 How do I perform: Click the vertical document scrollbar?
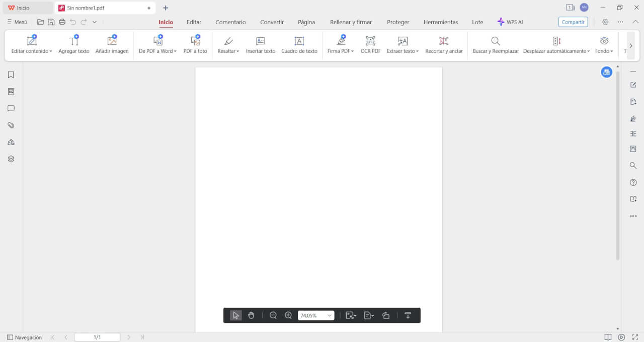[618, 166]
